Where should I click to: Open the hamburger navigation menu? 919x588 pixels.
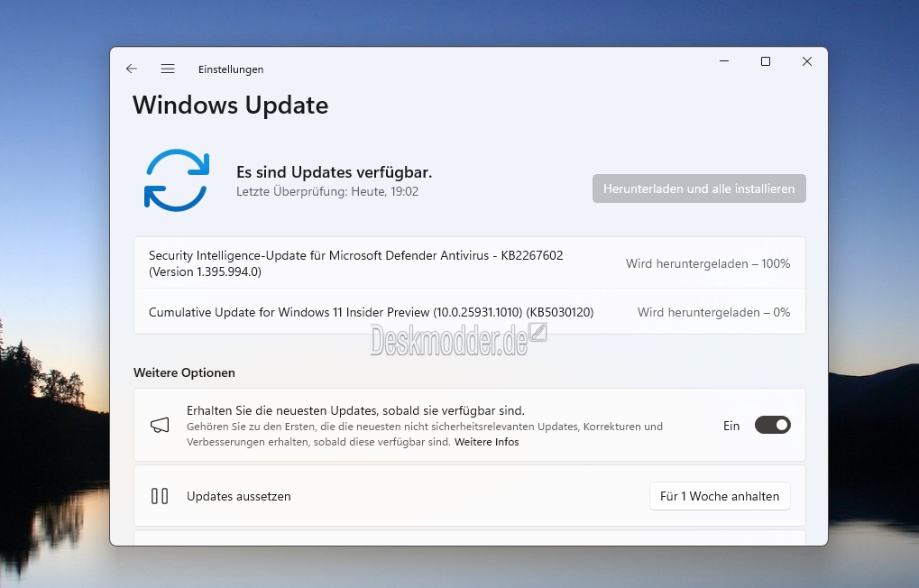(168, 69)
